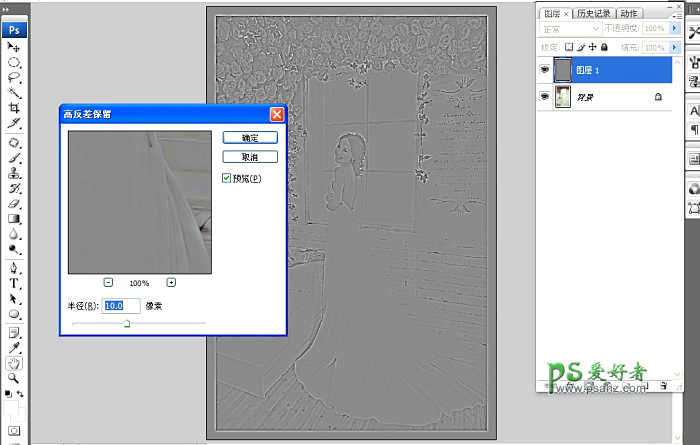Select the Move tool
700x445 pixels.
(x=15, y=46)
